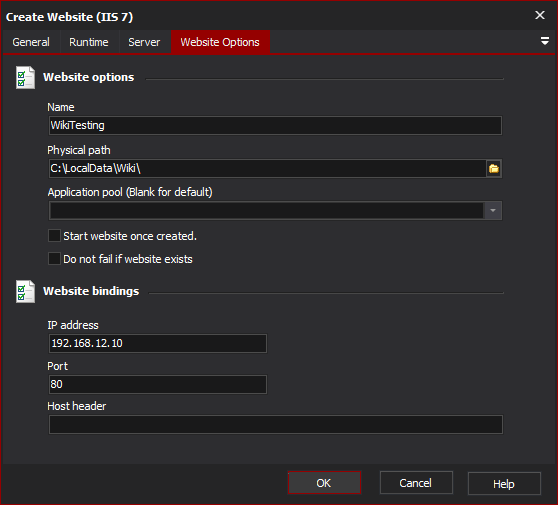Focus the Physical path text field

point(268,168)
